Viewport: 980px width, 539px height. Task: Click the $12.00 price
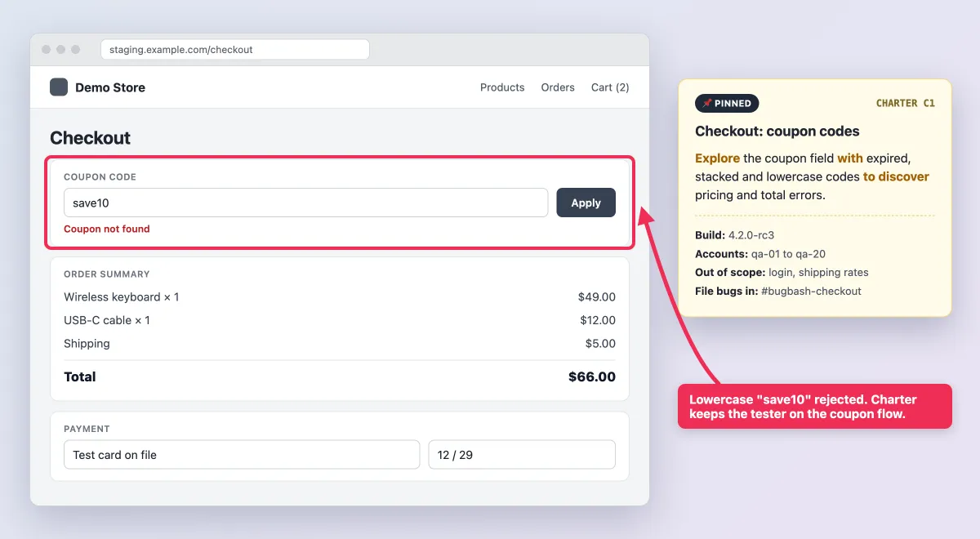tap(598, 320)
